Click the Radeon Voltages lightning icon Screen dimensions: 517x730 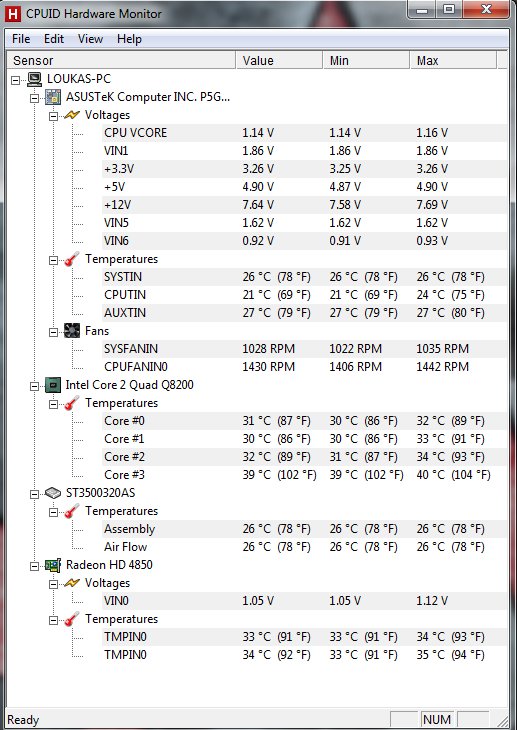coord(72,583)
